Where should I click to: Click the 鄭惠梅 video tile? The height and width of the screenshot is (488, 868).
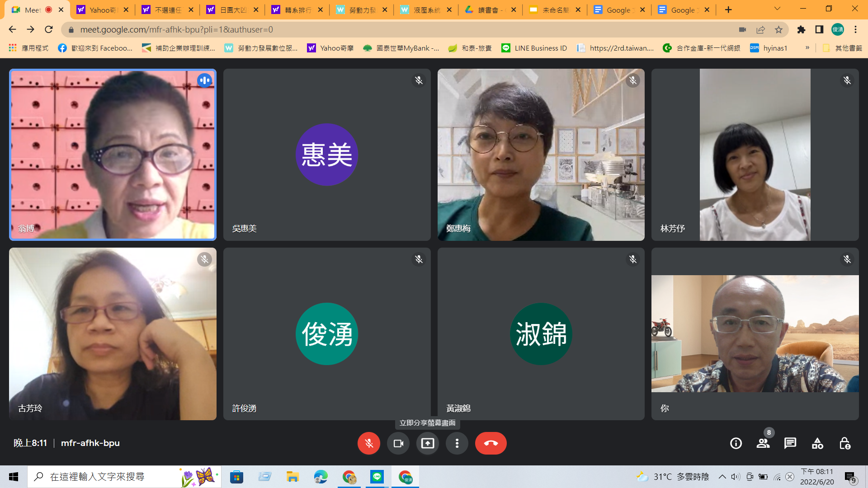pos(541,155)
